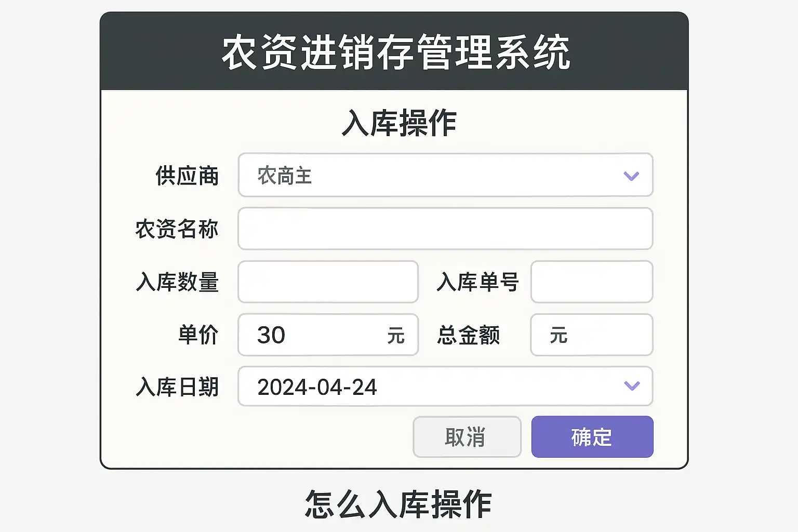The height and width of the screenshot is (532, 798).
Task: Click the 入库操作 form heading
Action: point(399,124)
